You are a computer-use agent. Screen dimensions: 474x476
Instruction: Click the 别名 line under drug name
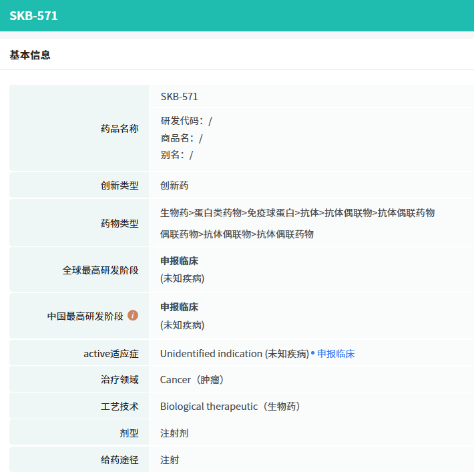click(x=177, y=155)
